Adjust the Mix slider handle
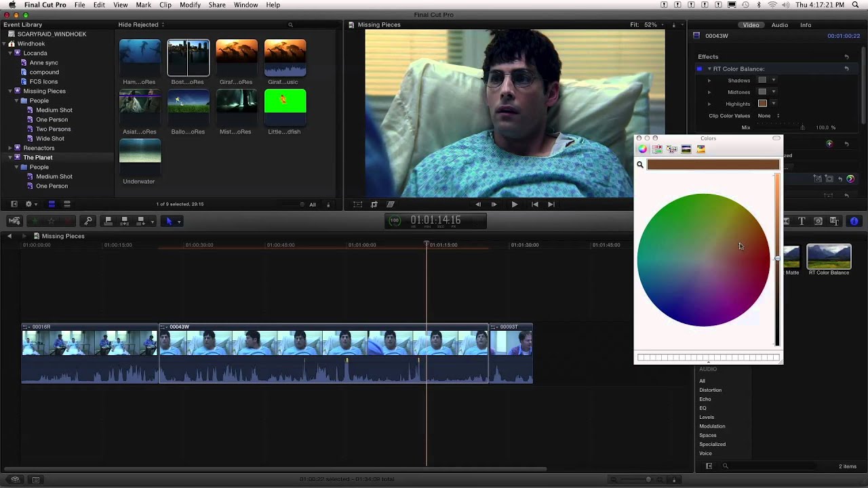Viewport: 868px width, 488px height. (802, 127)
